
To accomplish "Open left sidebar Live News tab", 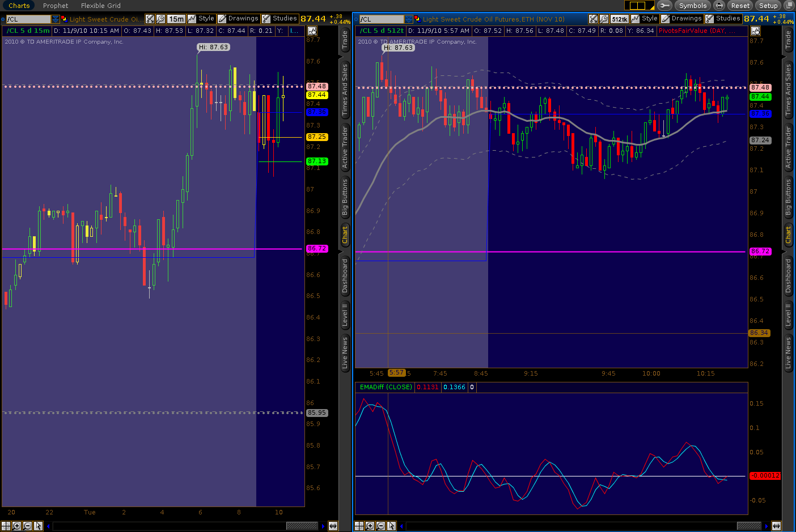I will pyautogui.click(x=345, y=353).
